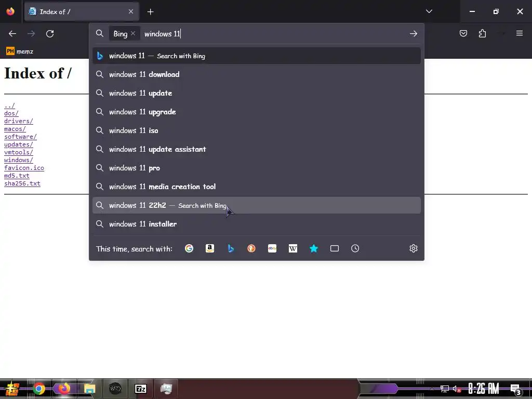The width and height of the screenshot is (532, 399).
Task: Open the 'updates/' directory link
Action: 19,144
